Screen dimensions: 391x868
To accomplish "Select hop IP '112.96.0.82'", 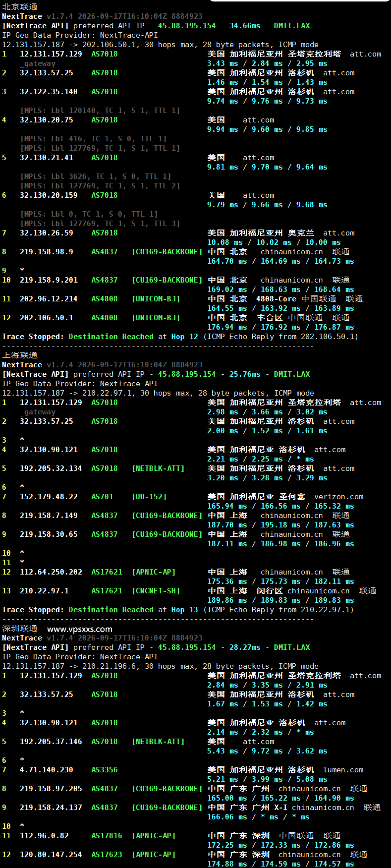I will (x=44, y=836).
